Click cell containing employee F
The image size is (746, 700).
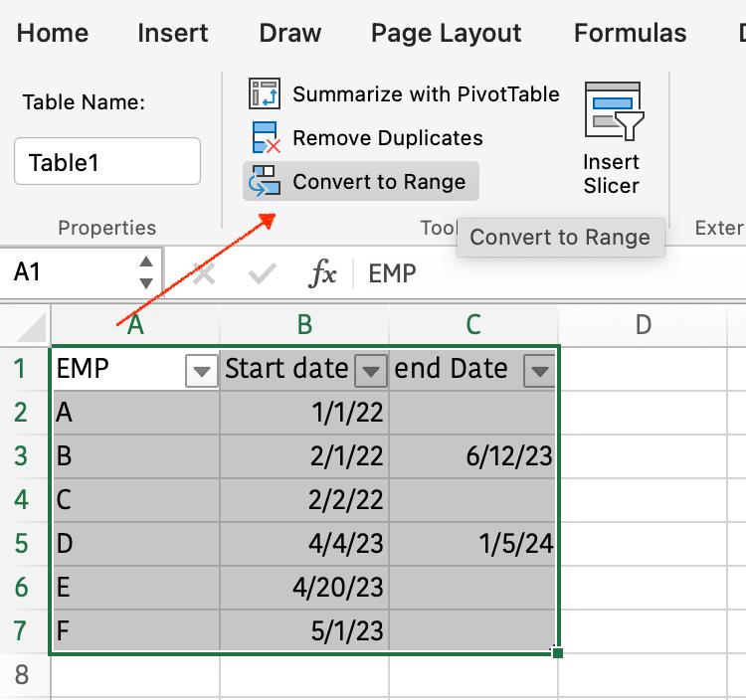(x=135, y=631)
